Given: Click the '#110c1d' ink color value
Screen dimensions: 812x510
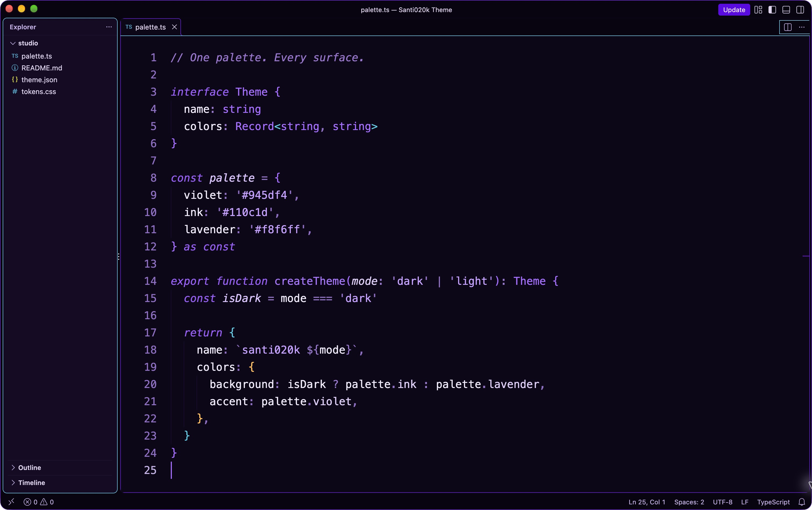Looking at the screenshot, I should [x=245, y=212].
